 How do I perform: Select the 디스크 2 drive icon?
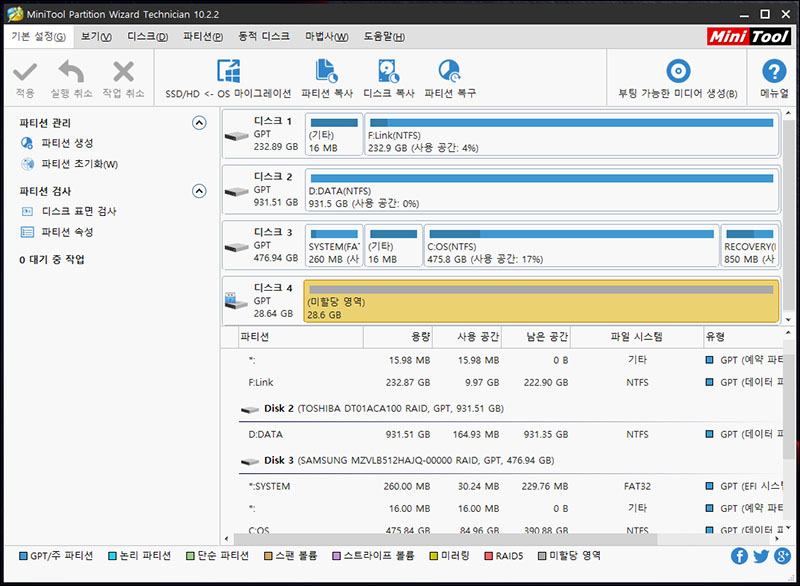237,192
